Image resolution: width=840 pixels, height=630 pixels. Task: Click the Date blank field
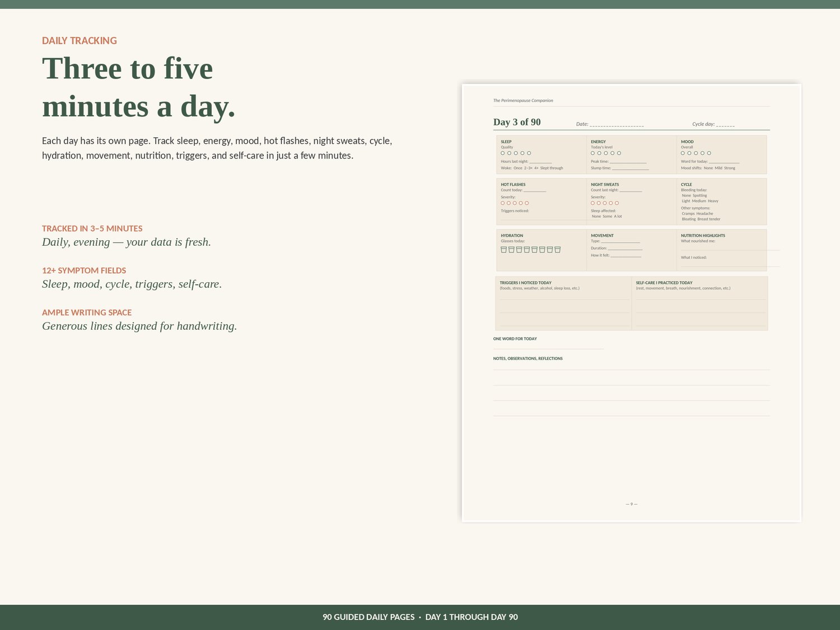pos(617,124)
